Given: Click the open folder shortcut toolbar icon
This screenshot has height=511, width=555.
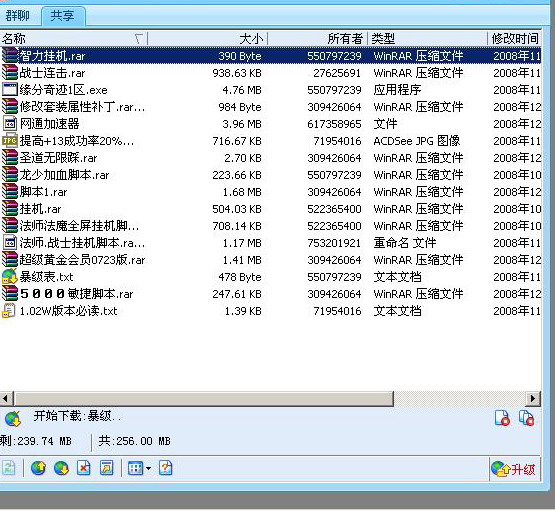Looking at the screenshot, I should tap(107, 468).
